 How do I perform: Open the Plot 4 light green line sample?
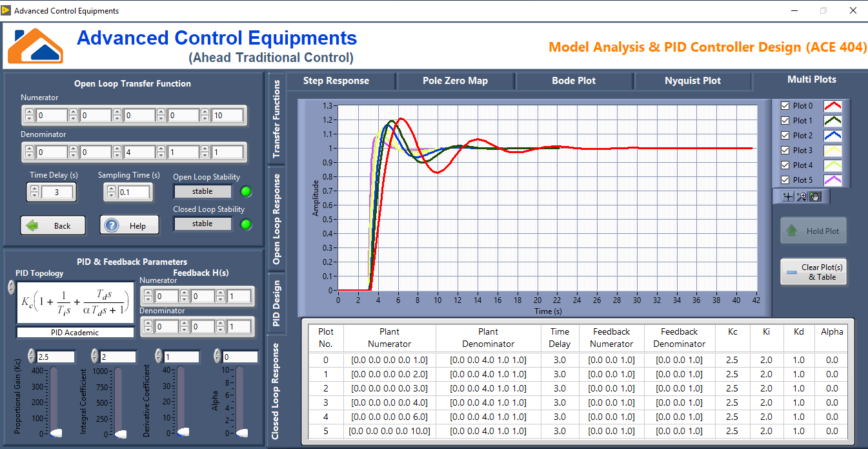[x=833, y=165]
